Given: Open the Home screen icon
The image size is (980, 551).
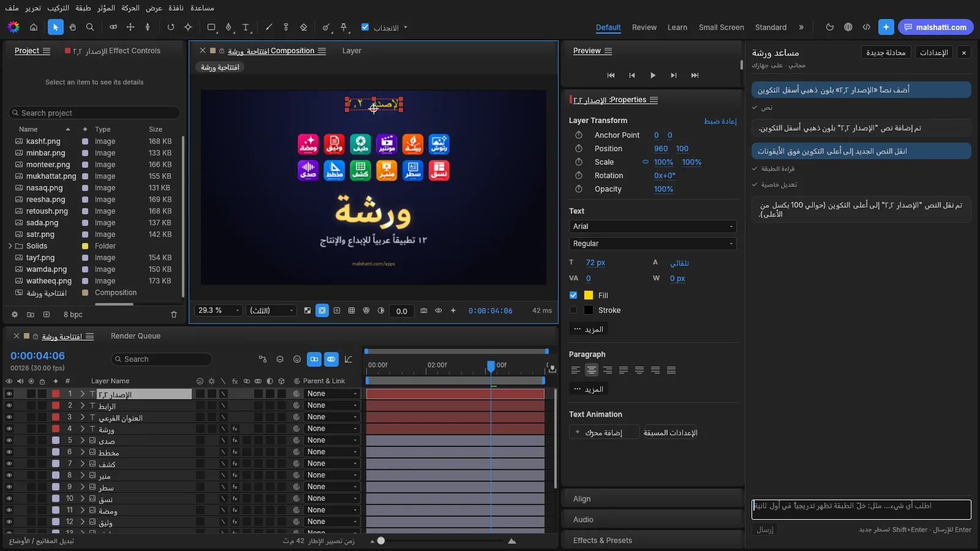Looking at the screenshot, I should pyautogui.click(x=34, y=27).
